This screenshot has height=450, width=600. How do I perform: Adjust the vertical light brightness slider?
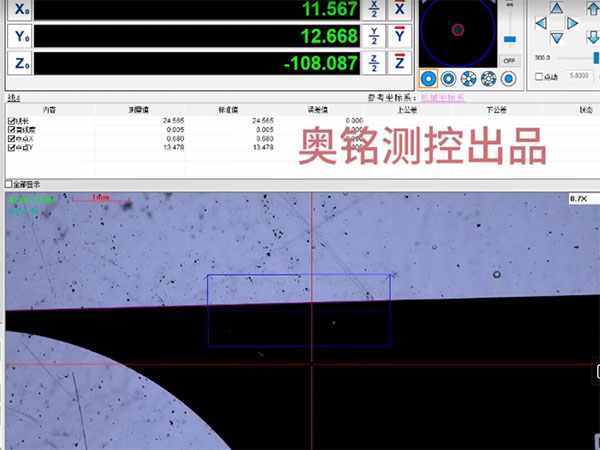coord(509,38)
